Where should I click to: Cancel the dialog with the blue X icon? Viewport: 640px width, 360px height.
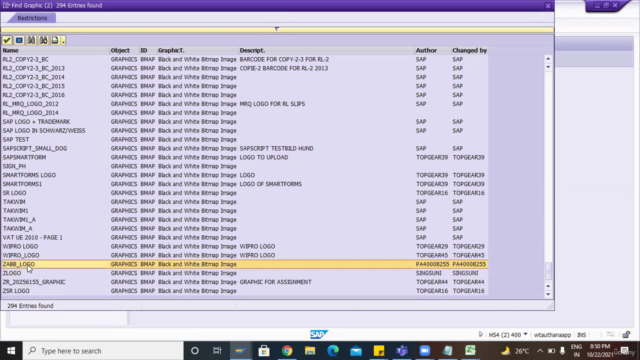tap(19, 40)
